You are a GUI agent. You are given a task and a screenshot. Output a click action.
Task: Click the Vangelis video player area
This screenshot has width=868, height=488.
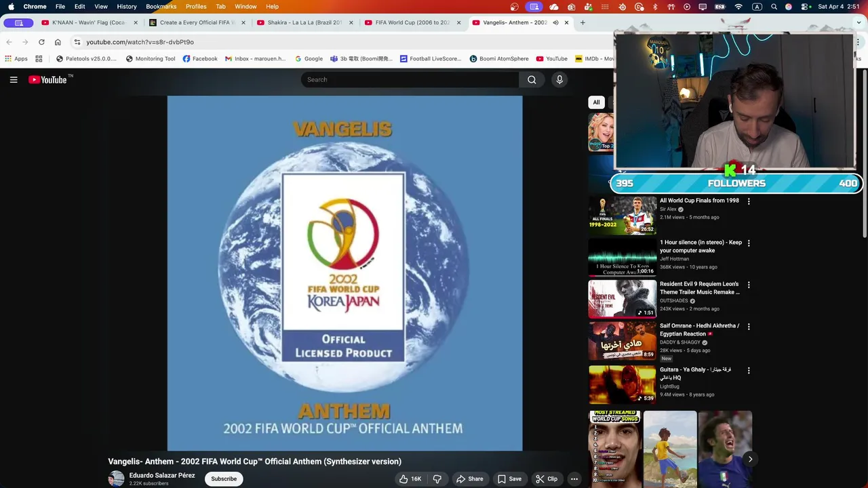coord(344,273)
